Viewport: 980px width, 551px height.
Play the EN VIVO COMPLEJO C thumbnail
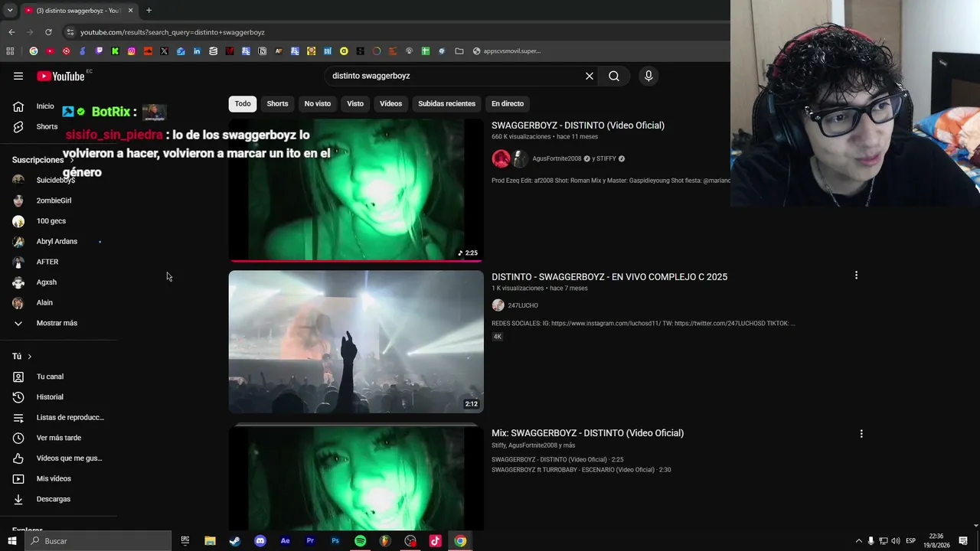356,341
